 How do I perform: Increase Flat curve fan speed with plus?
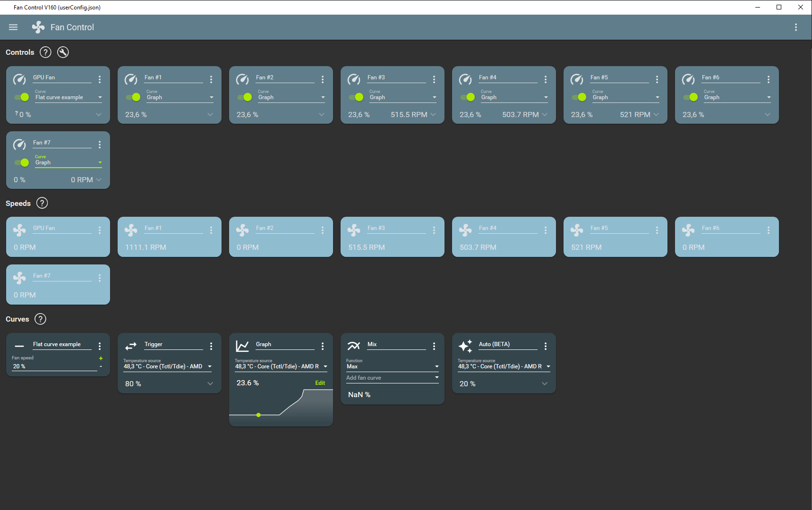tap(101, 358)
